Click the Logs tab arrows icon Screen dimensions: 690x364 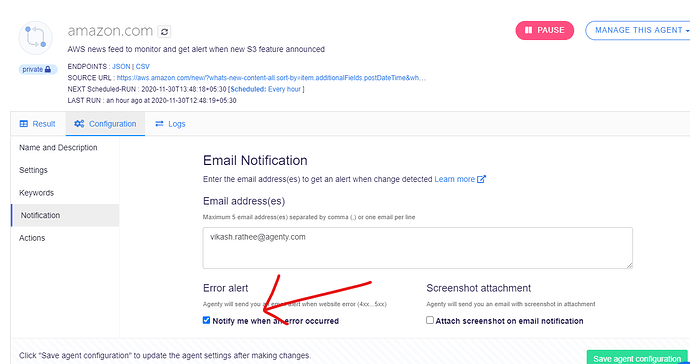159,124
